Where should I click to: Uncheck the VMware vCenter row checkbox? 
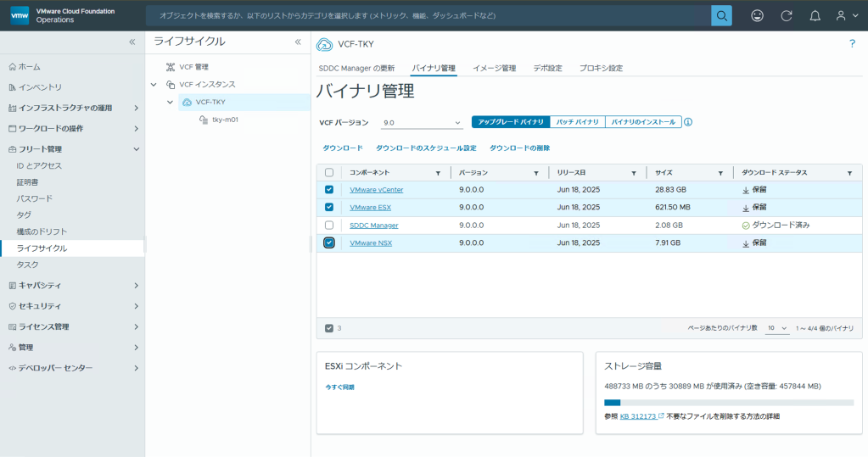[329, 190]
